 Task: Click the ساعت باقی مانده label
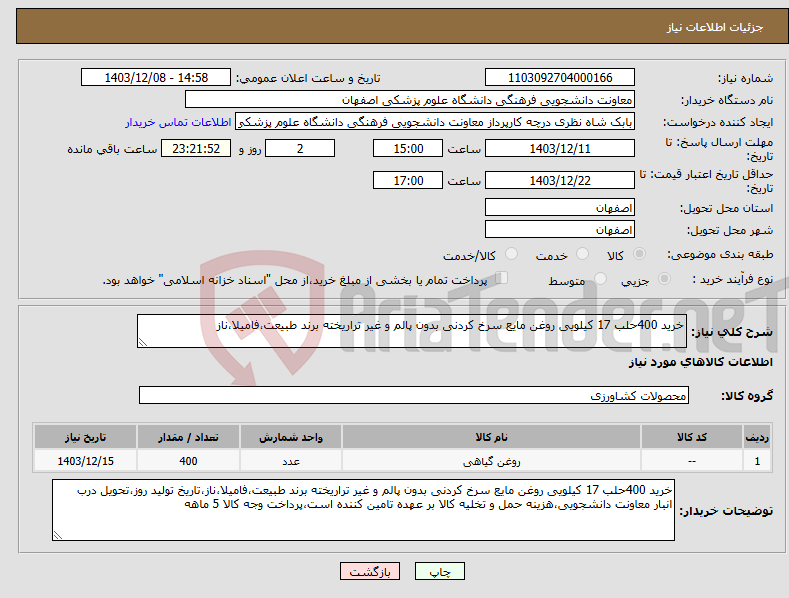[x=112, y=150]
